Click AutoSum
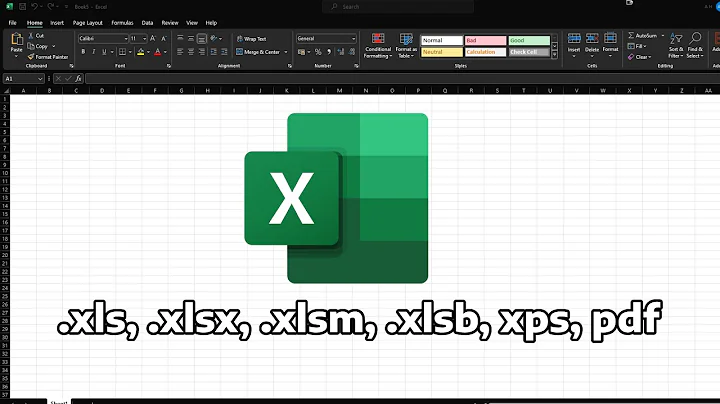Viewport: 720px width, 404px height. point(642,35)
